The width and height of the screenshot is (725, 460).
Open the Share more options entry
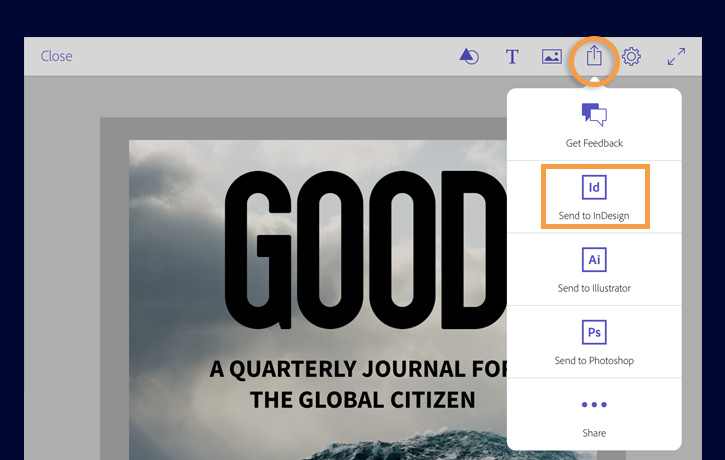(x=594, y=415)
